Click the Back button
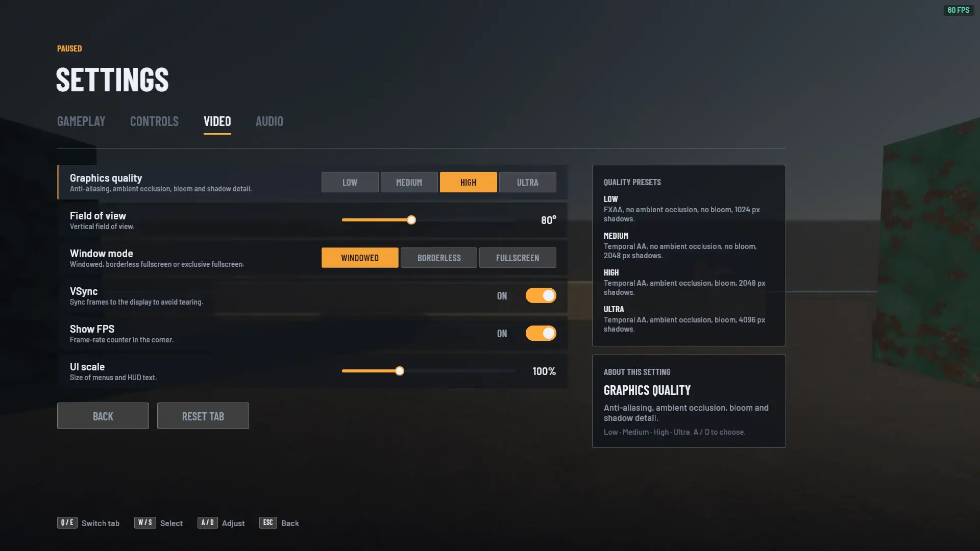Viewport: 980px width, 551px height. [x=103, y=416]
